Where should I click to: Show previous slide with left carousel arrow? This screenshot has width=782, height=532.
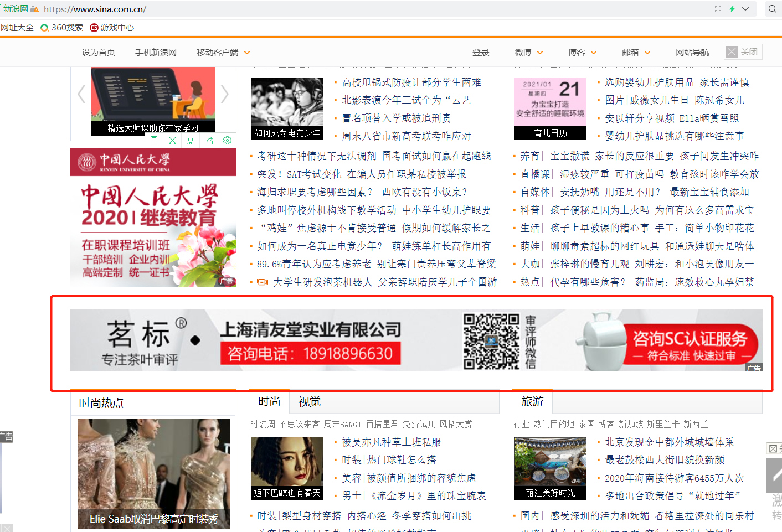81,94
